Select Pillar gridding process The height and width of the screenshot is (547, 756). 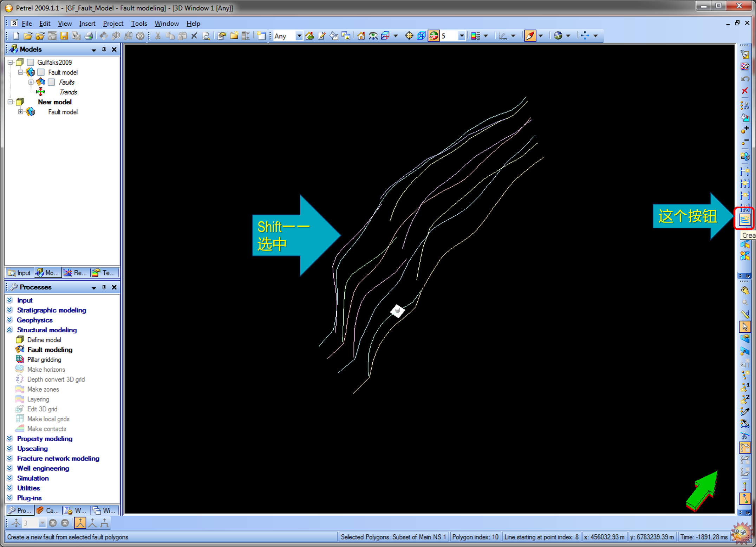pyautogui.click(x=44, y=359)
